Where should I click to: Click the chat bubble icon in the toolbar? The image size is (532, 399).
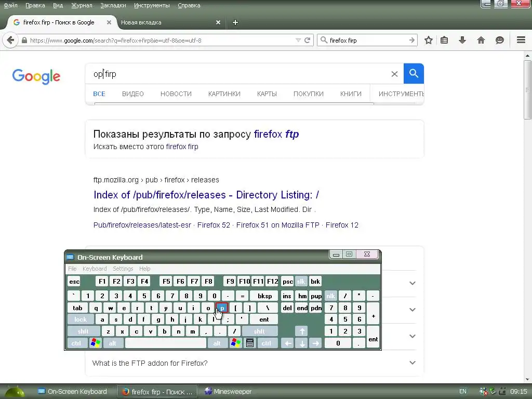coord(499,41)
